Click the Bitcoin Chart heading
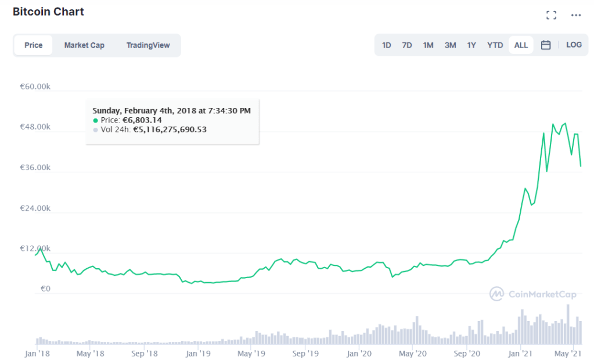 (48, 12)
